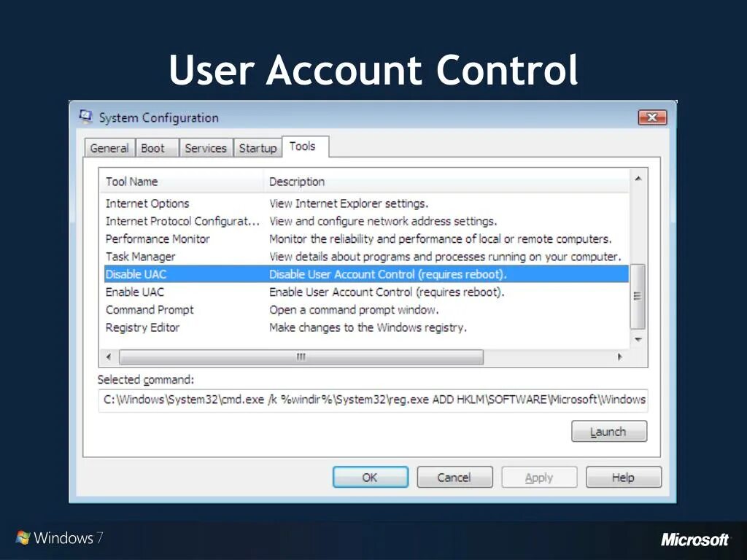Click 'Open a command prompt window.' description

coord(354,309)
